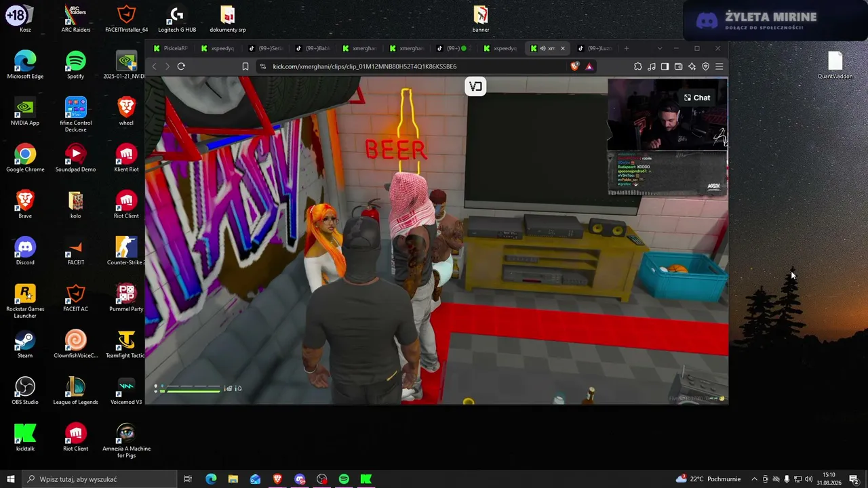Click the microphone tray icon
Screen dimensions: 868x488
pyautogui.click(x=787, y=479)
